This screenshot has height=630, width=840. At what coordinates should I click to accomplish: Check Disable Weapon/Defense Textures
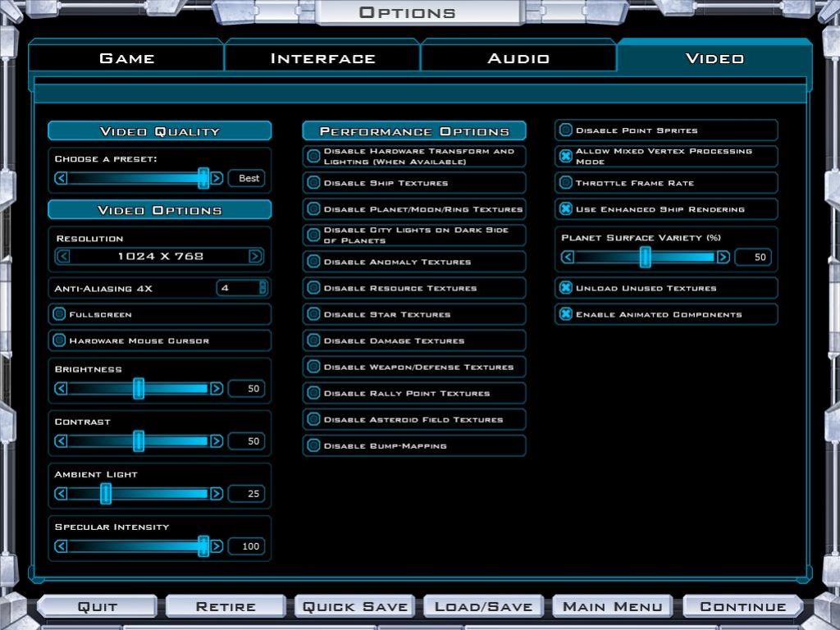[x=314, y=367]
